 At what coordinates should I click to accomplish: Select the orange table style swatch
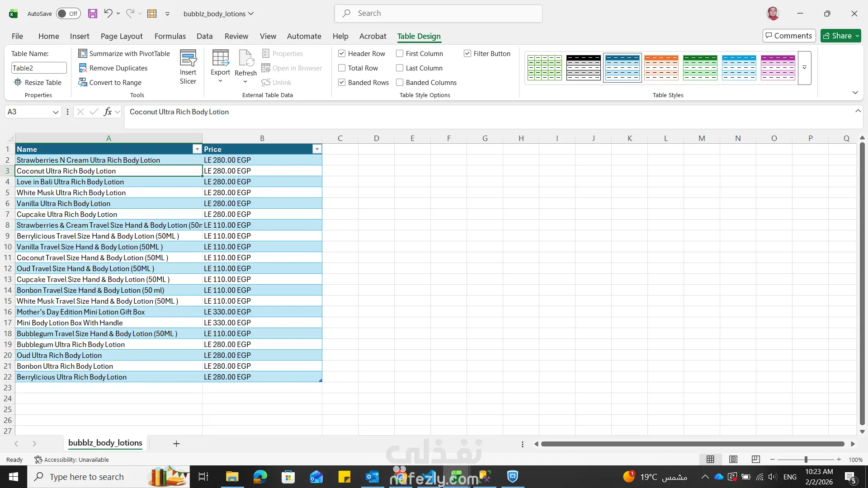coord(661,68)
